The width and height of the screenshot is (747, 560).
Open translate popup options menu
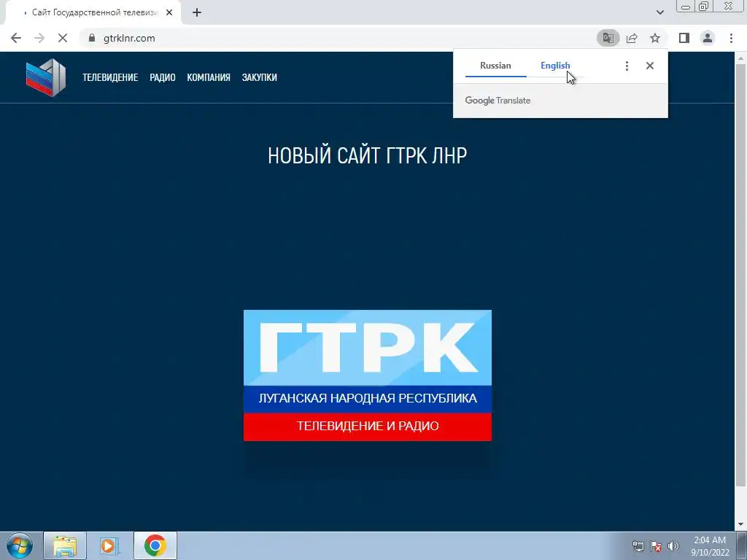tap(627, 66)
